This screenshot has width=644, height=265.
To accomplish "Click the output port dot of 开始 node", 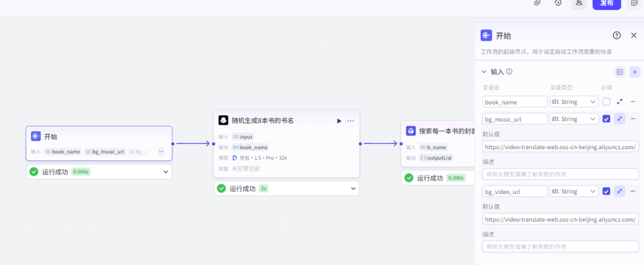I will pos(173,144).
